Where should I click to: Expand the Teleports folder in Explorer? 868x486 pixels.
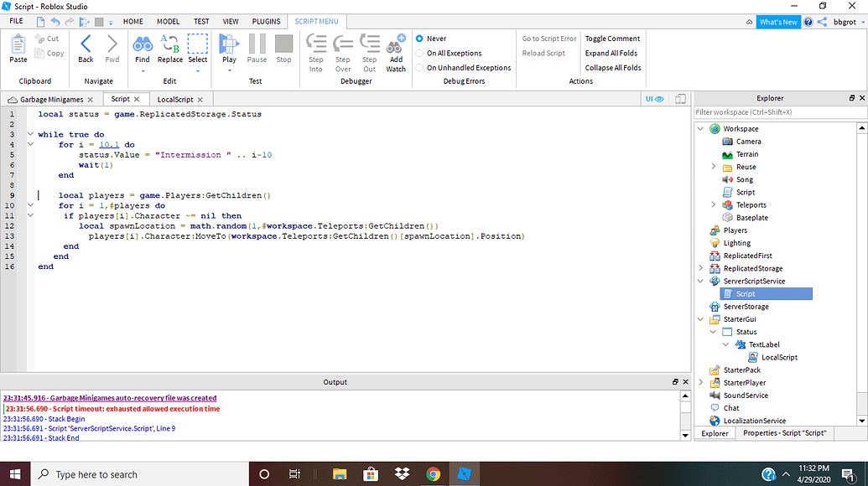pos(714,205)
